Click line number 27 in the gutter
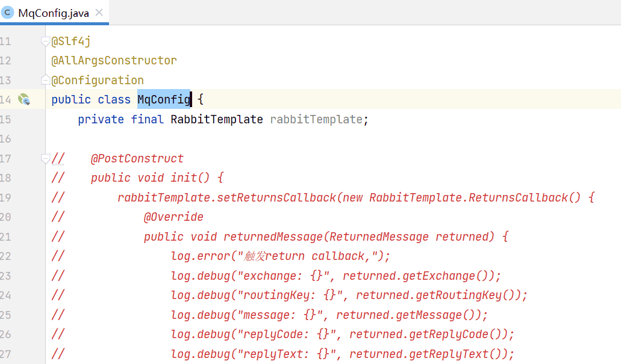621x364 pixels. (x=6, y=353)
